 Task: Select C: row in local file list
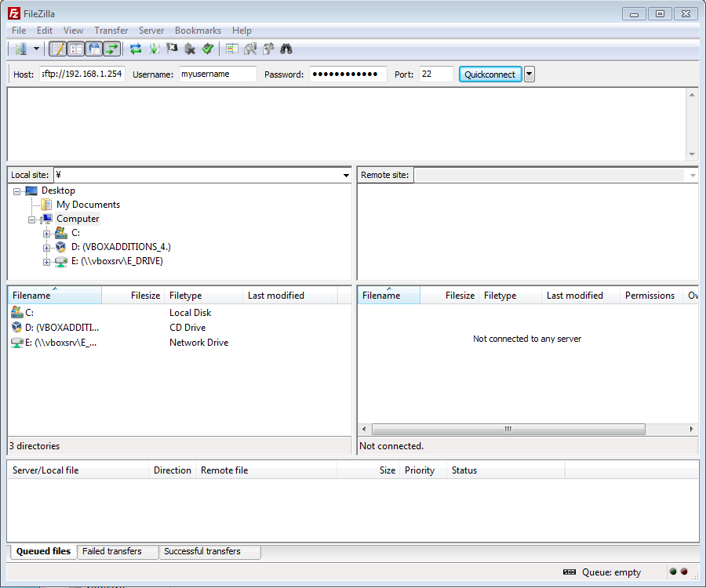click(x=179, y=313)
